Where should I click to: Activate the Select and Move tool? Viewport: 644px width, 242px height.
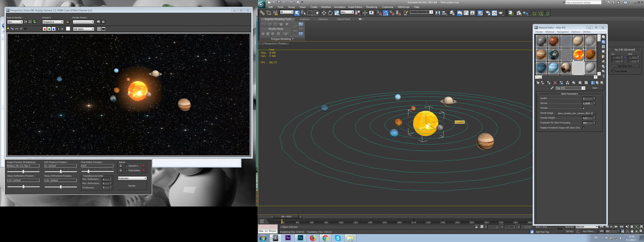(323, 13)
